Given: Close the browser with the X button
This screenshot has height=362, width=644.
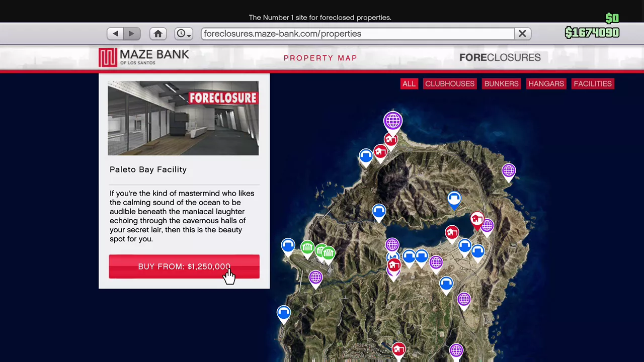Looking at the screenshot, I should [522, 34].
